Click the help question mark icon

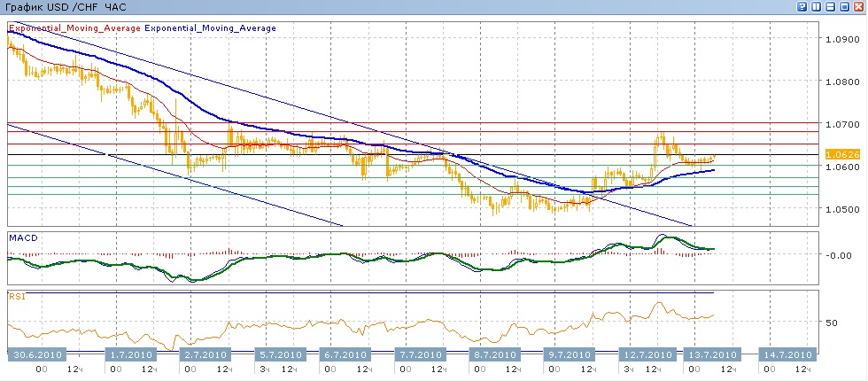click(x=802, y=6)
